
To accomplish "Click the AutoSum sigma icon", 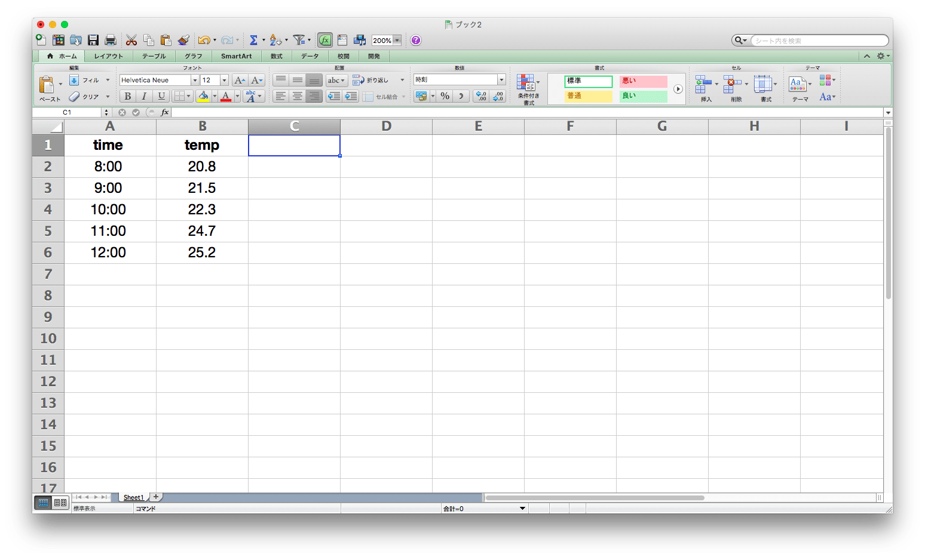I will 253,40.
